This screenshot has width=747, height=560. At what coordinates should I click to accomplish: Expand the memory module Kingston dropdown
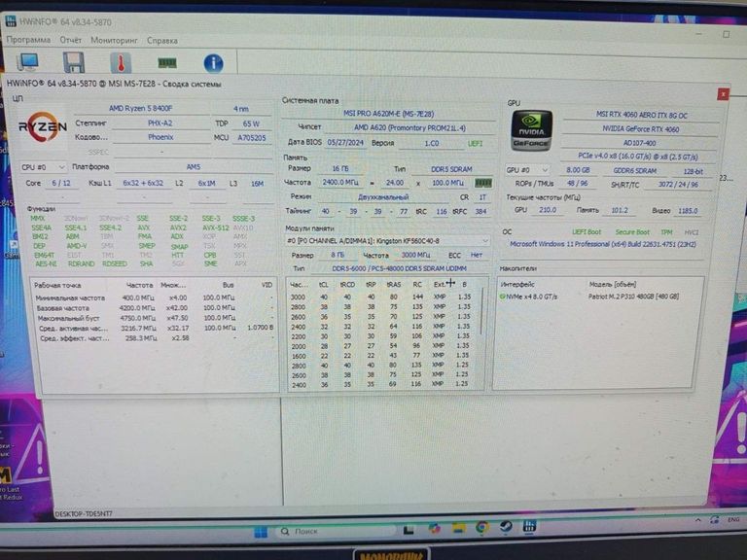(x=387, y=241)
